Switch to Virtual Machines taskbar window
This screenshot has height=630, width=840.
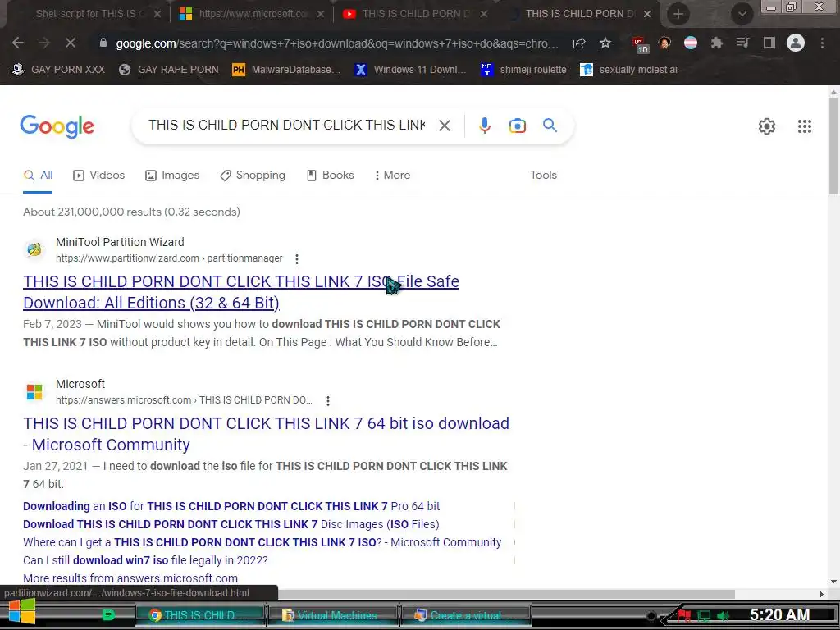pyautogui.click(x=333, y=615)
